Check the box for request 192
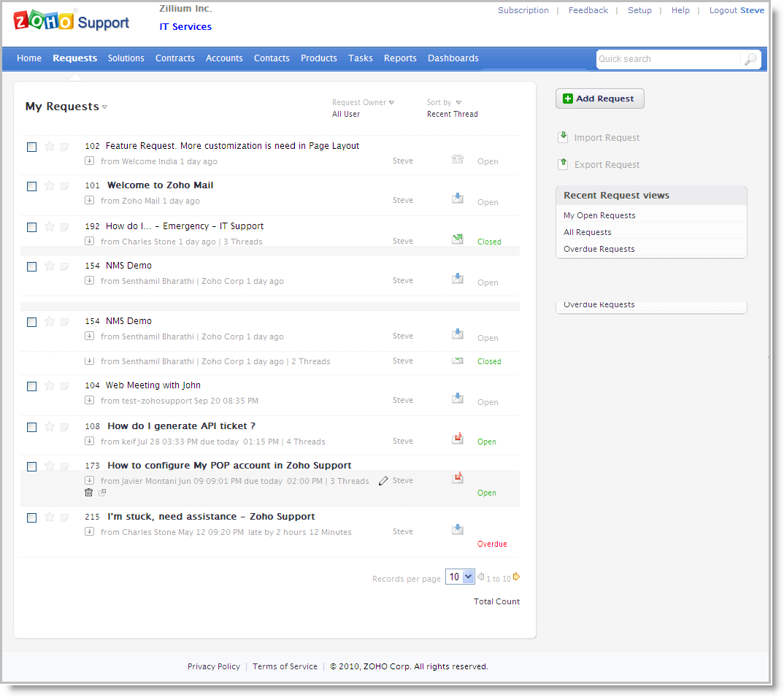Viewport: 784px width, 697px height. 31,228
